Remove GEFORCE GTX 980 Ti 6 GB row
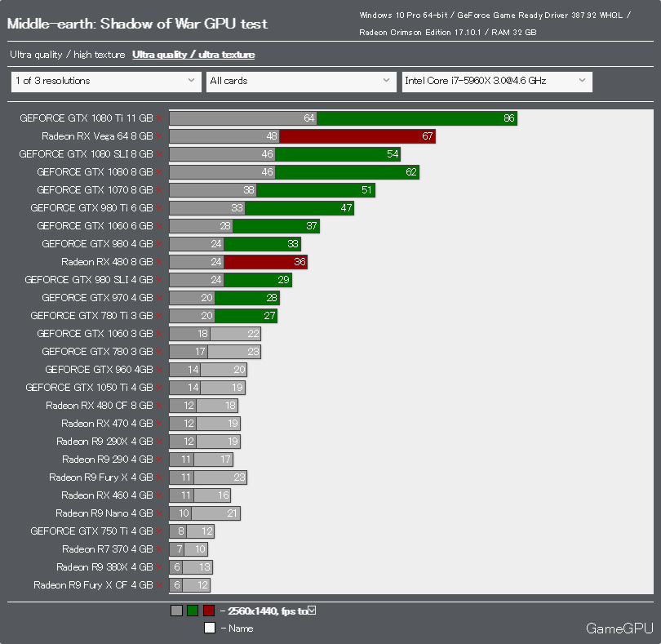 pos(159,208)
